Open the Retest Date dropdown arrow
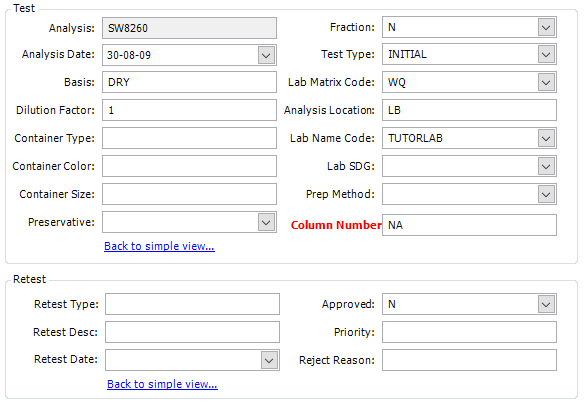Image resolution: width=585 pixels, height=409 pixels. (269, 360)
